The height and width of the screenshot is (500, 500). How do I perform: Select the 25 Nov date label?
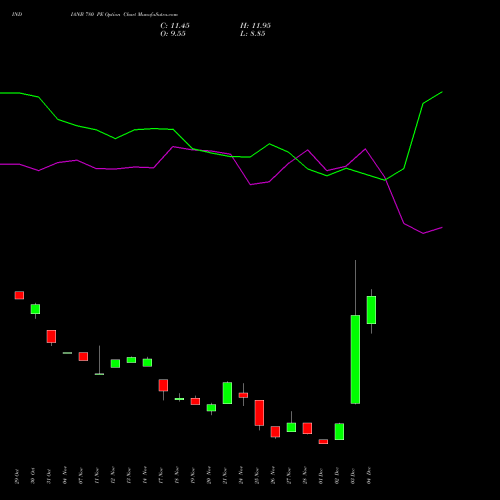tap(257, 476)
